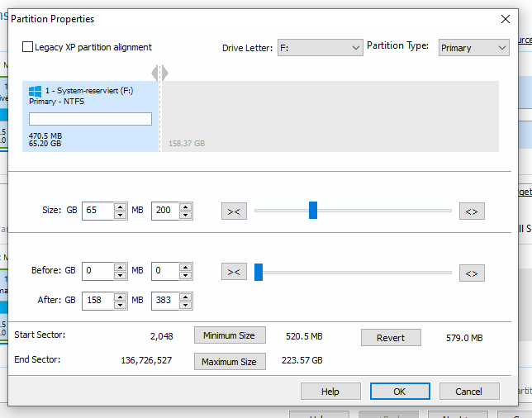Click the Revert button

[x=391, y=338]
